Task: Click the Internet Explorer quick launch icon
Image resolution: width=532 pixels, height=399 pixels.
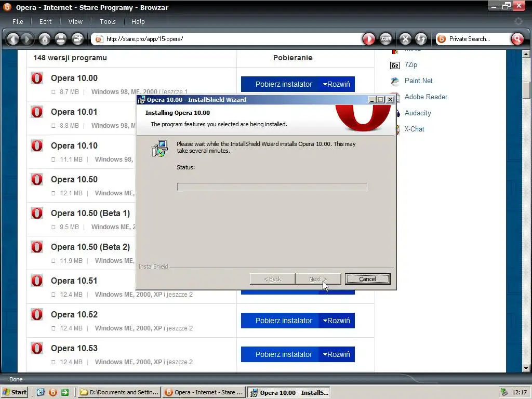Action: 41,392
